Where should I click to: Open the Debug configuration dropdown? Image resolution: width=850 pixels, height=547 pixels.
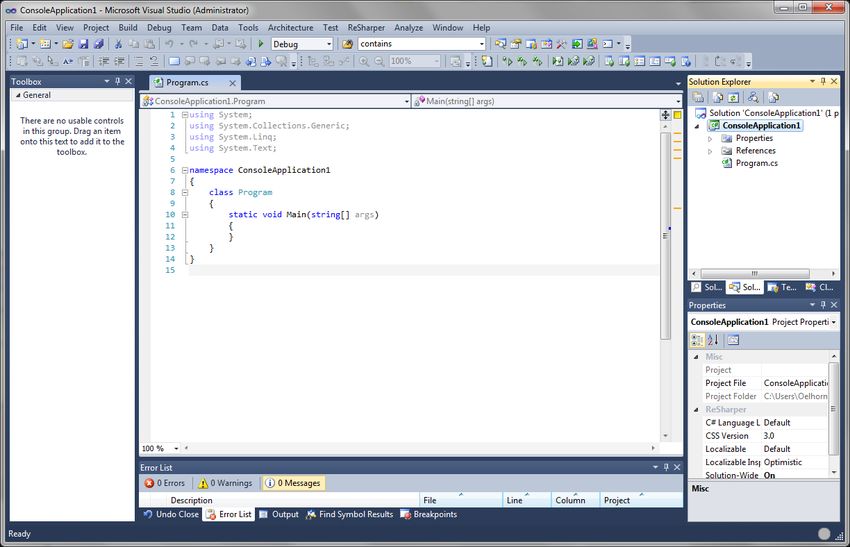[x=329, y=44]
